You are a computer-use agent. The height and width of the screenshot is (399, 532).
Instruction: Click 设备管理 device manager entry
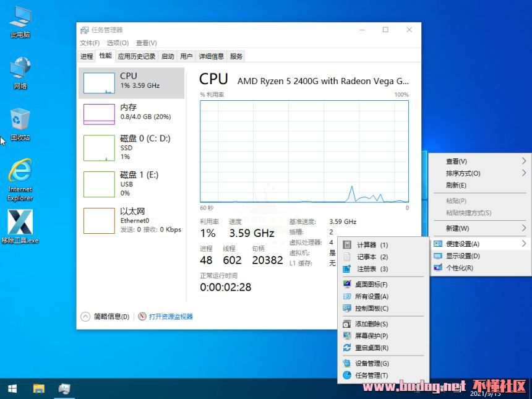click(x=371, y=364)
